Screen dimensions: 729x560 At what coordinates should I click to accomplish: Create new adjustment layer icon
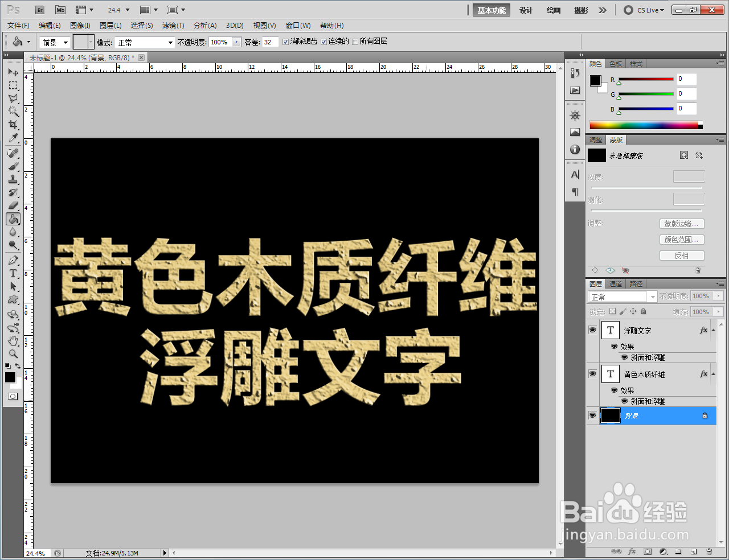[x=664, y=551]
